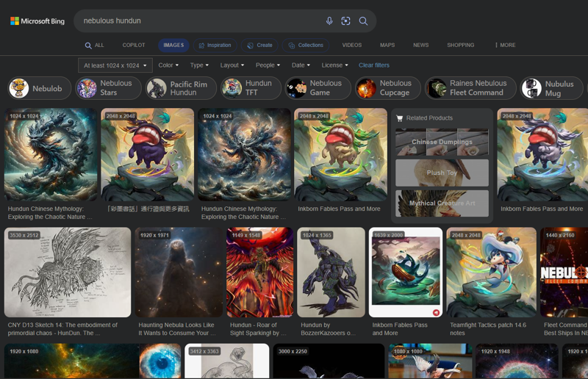Open 'Hundun - Roar of Sight Sparking' caption

[x=258, y=329]
